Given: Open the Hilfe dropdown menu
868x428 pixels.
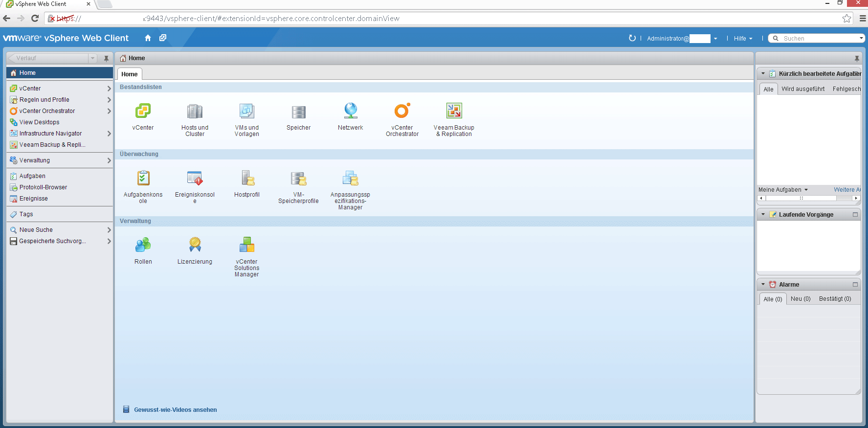Looking at the screenshot, I should (743, 39).
